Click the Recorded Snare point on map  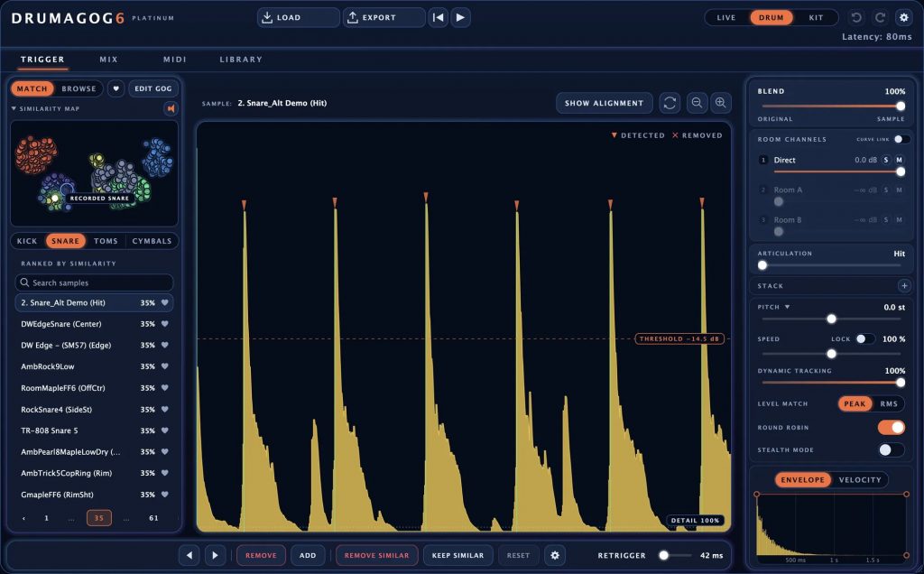coord(55,198)
